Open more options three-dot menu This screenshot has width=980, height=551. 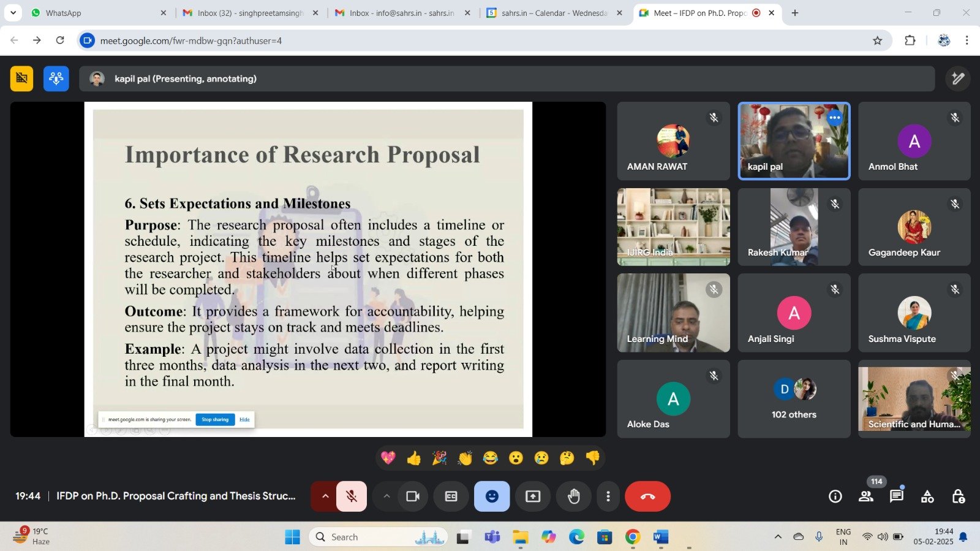tap(608, 496)
